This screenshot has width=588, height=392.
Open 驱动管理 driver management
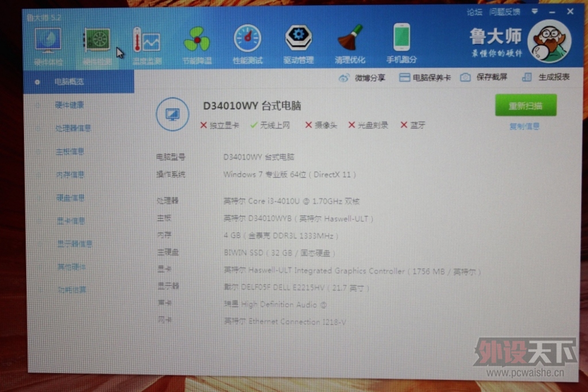point(298,44)
